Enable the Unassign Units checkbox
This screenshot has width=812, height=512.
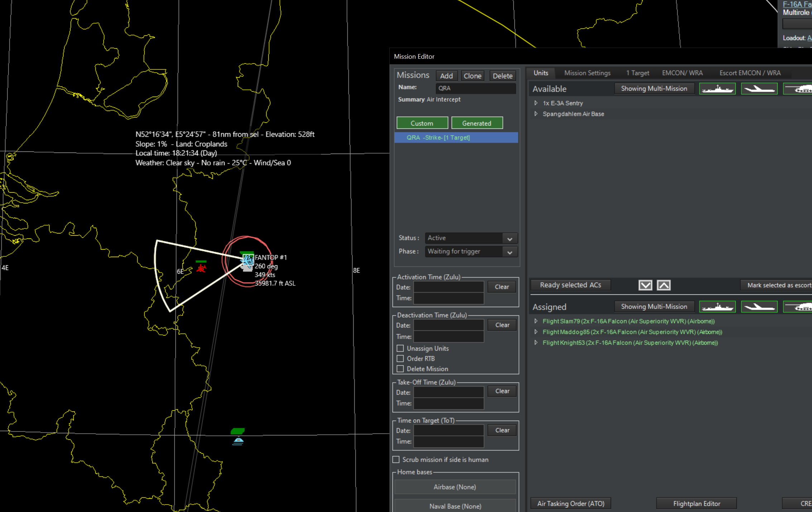click(400, 348)
